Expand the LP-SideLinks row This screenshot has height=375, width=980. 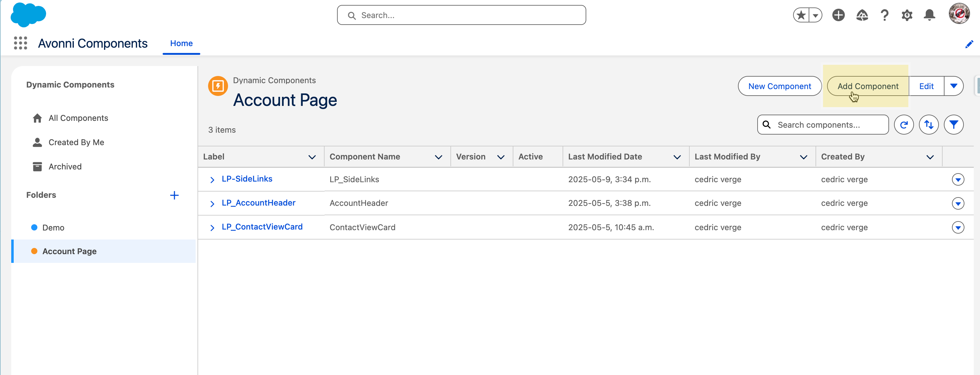point(212,179)
